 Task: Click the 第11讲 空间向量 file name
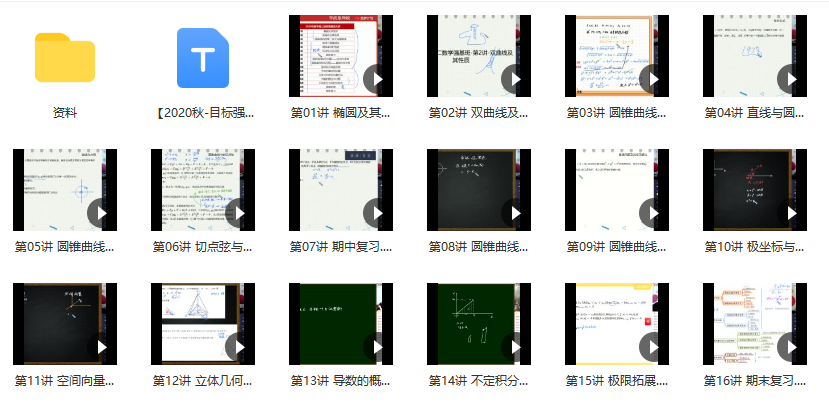[x=65, y=380]
